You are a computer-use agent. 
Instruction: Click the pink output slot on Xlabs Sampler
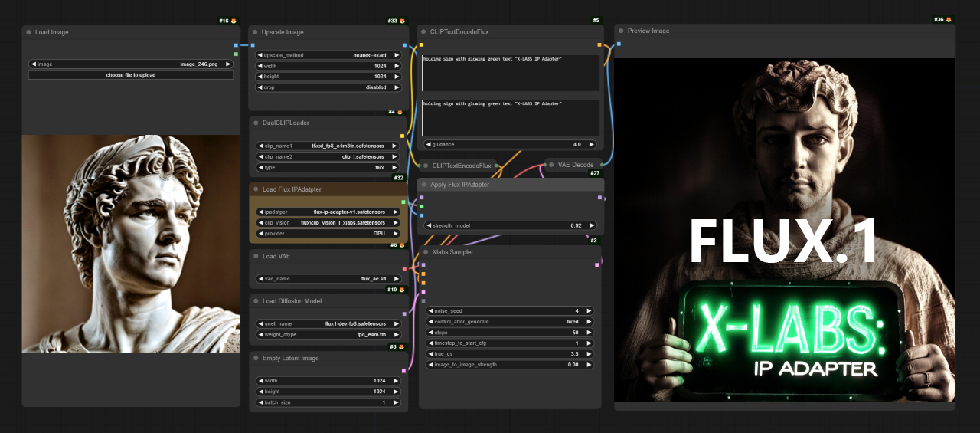(596, 265)
